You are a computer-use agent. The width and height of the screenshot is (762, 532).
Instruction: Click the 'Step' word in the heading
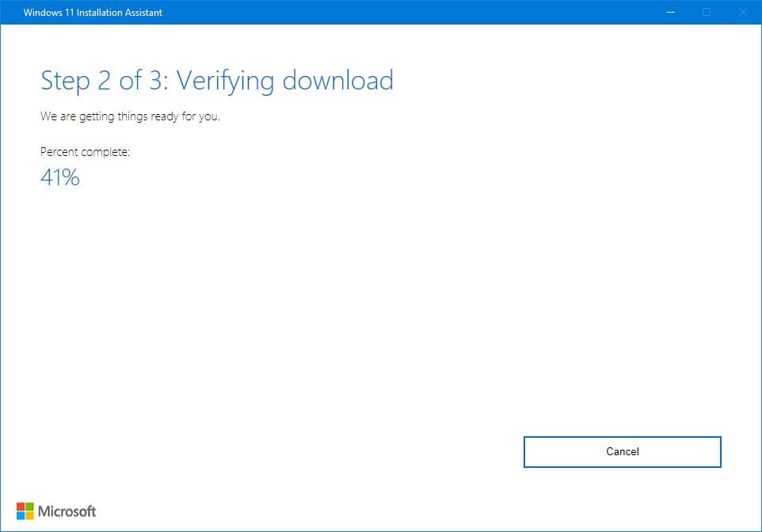(66, 80)
